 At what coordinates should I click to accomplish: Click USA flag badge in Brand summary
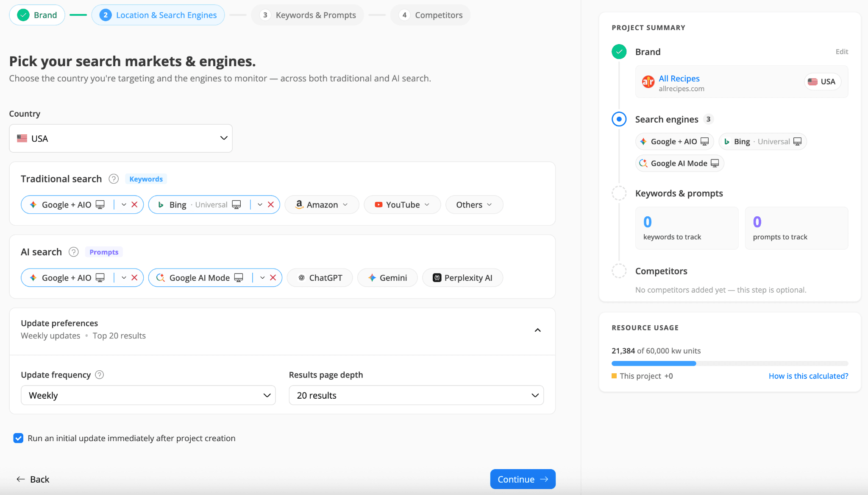pos(822,81)
